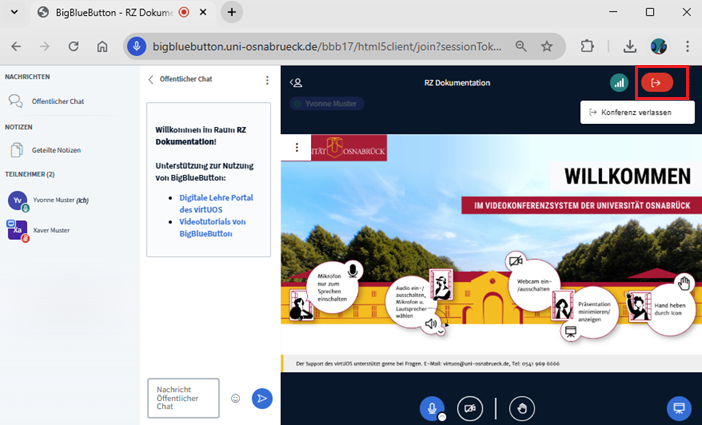Toggle the user list panel icon
The image size is (702, 425).
[296, 82]
